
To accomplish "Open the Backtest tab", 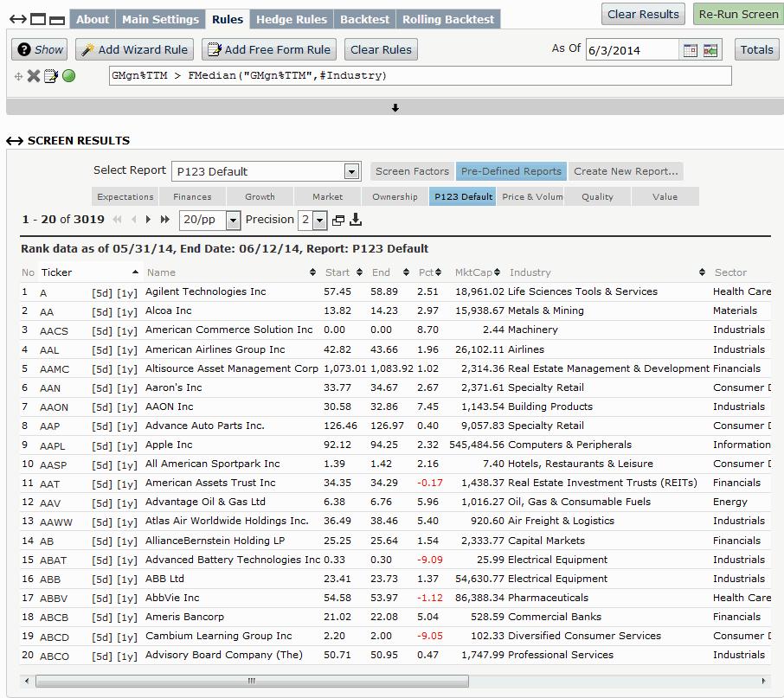I will [x=364, y=20].
